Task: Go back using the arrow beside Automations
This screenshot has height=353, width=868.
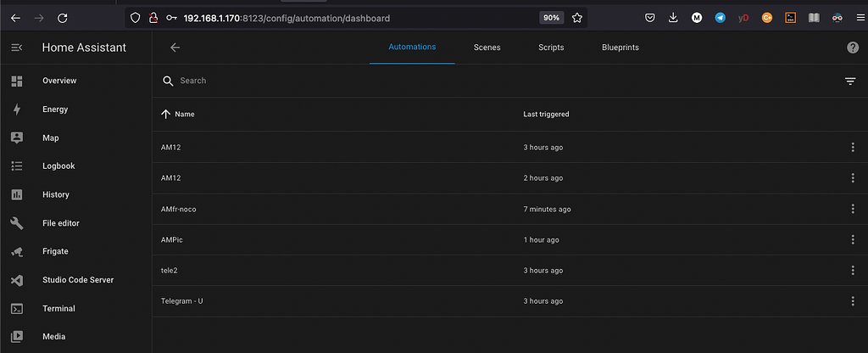Action: coord(175,48)
